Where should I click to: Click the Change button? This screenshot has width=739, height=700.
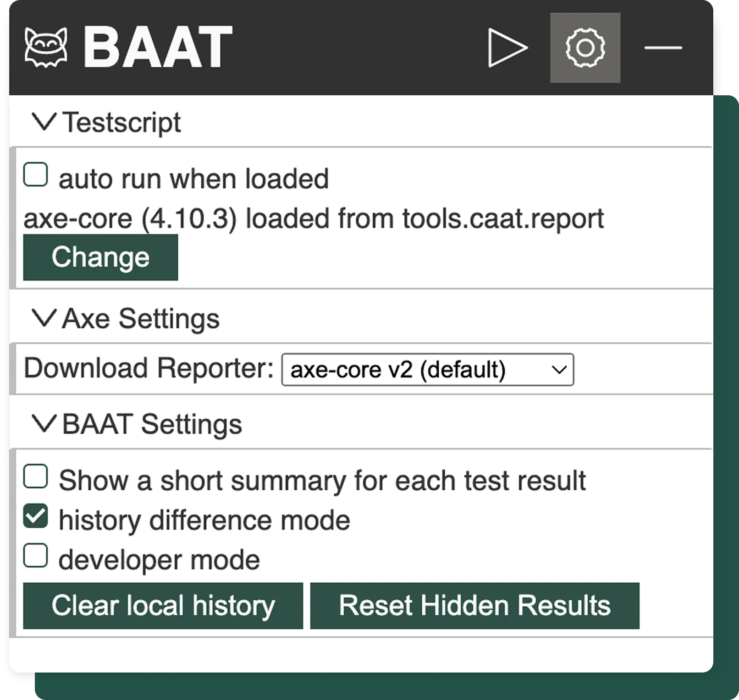coord(100,257)
